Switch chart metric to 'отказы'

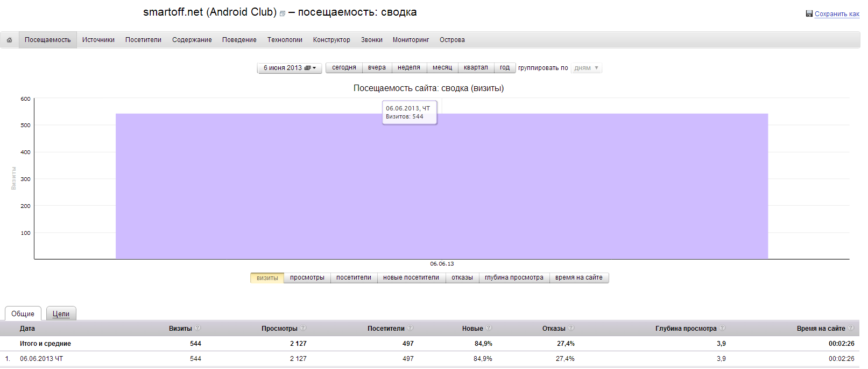coord(462,278)
